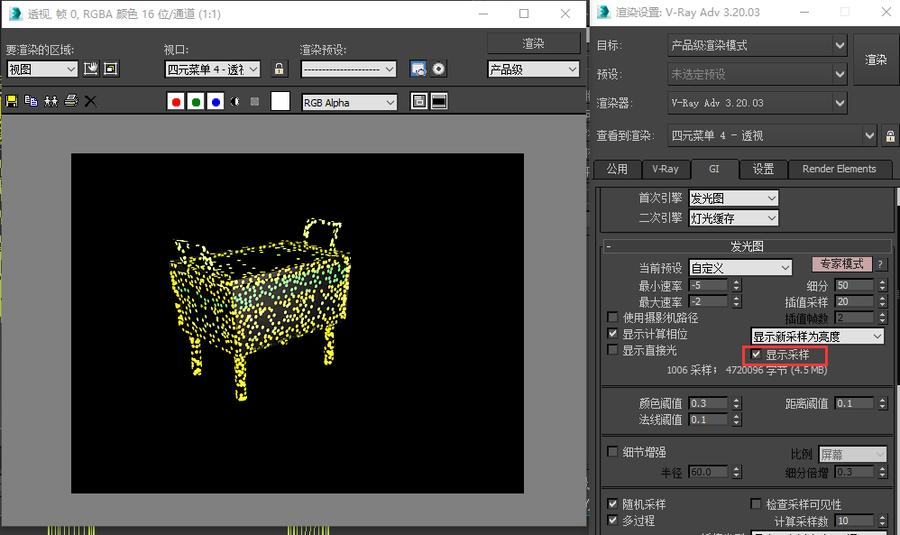Screen dimensions: 900x535
Task: Open the 二次引擎 dropdown 灯光缓存
Action: 734,218
